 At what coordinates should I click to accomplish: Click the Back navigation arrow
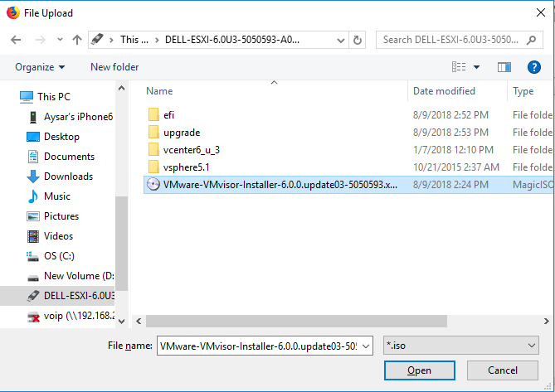(x=17, y=40)
